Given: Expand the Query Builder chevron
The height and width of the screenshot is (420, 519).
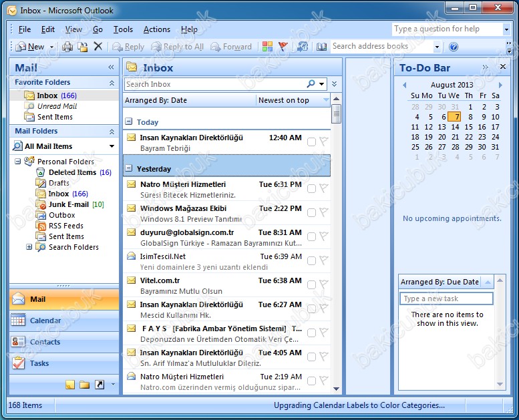Looking at the screenshot, I should (334, 84).
